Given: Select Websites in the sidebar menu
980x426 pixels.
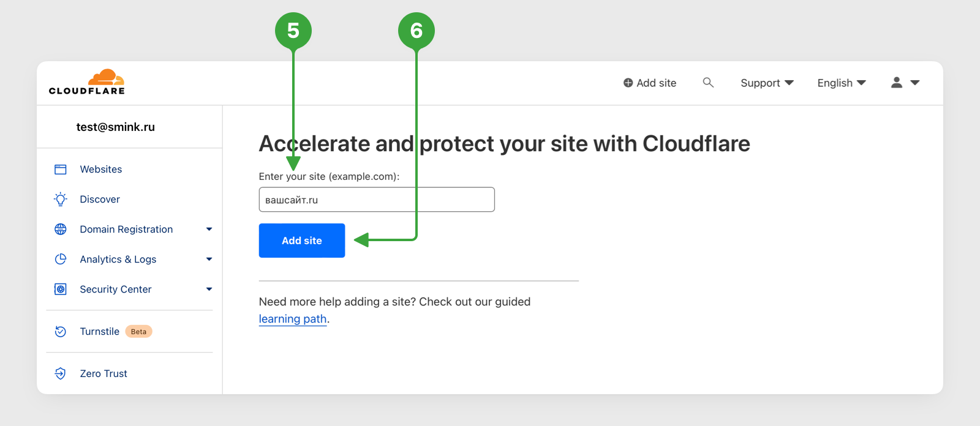Looking at the screenshot, I should pyautogui.click(x=101, y=170).
